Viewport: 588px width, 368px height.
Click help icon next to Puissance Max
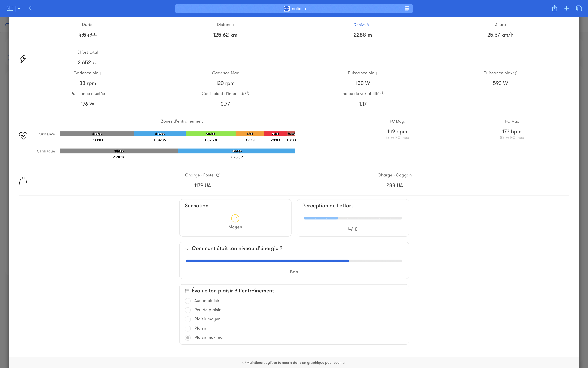pos(515,73)
